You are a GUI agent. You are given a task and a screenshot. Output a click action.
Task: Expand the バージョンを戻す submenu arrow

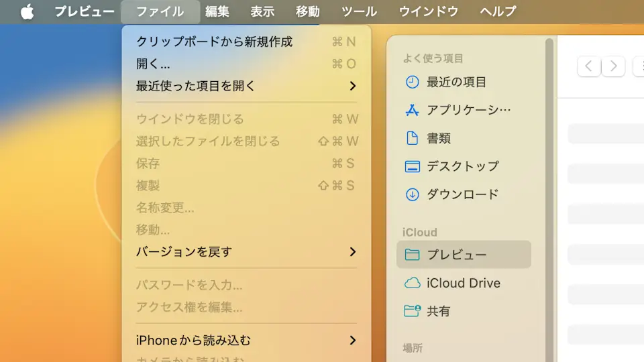click(x=353, y=252)
